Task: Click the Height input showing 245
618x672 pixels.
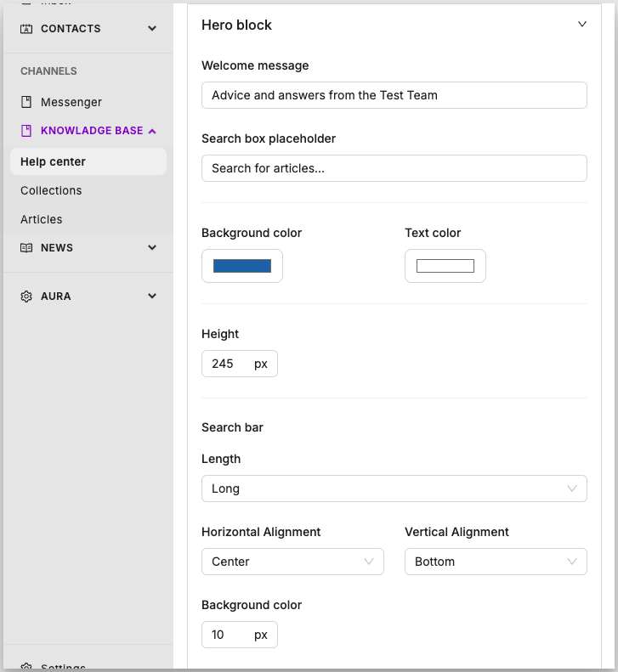Action: [x=240, y=364]
